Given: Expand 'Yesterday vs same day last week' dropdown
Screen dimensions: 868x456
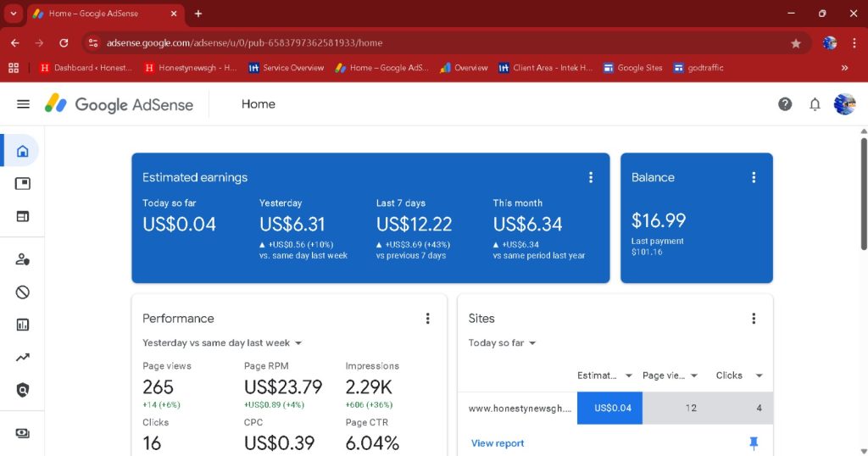Looking at the screenshot, I should click(x=222, y=343).
